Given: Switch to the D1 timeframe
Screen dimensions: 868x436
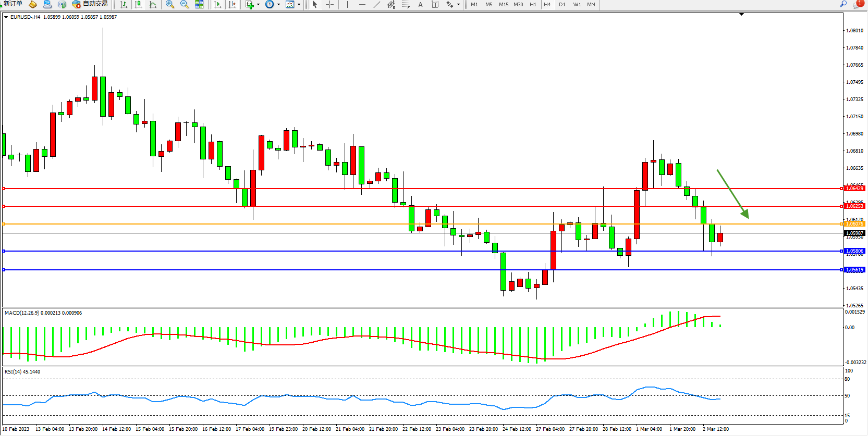Looking at the screenshot, I should pos(562,4).
